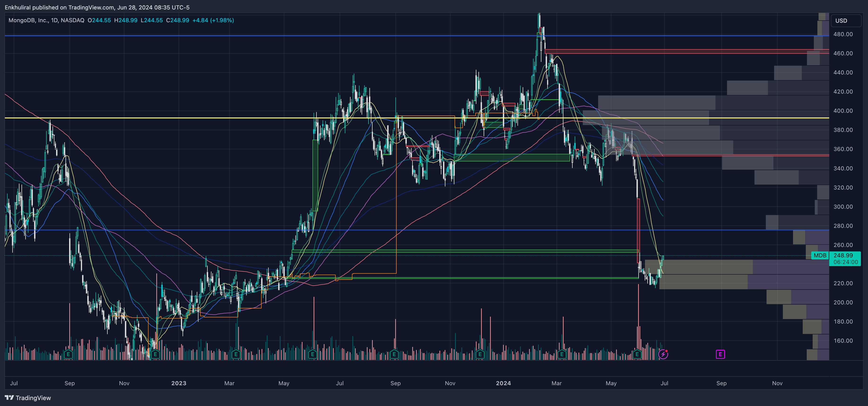Click the TradingView logo at bottom left

point(28,398)
